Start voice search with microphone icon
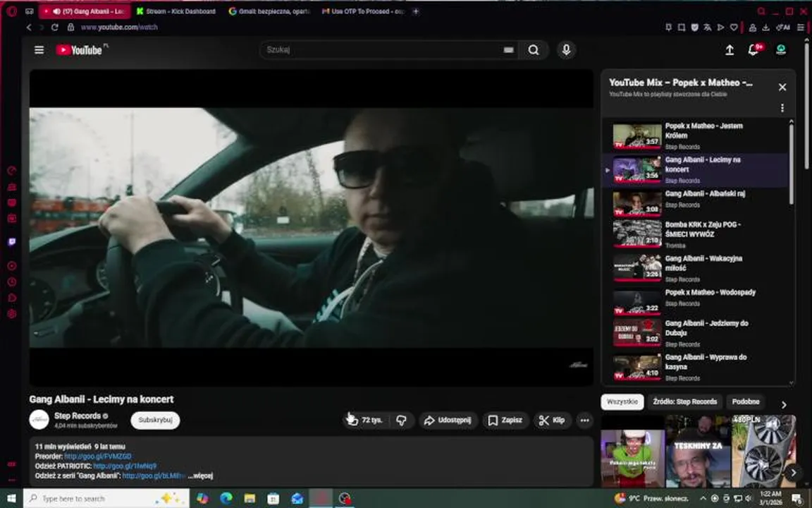 [x=566, y=50]
